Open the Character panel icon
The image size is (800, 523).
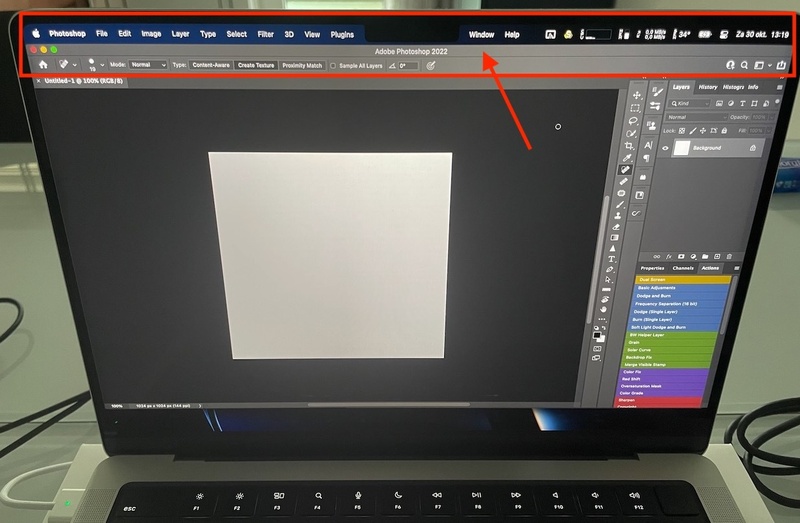pos(648,145)
